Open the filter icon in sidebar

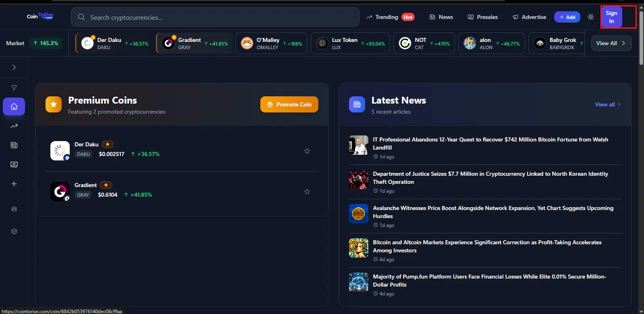(x=14, y=88)
